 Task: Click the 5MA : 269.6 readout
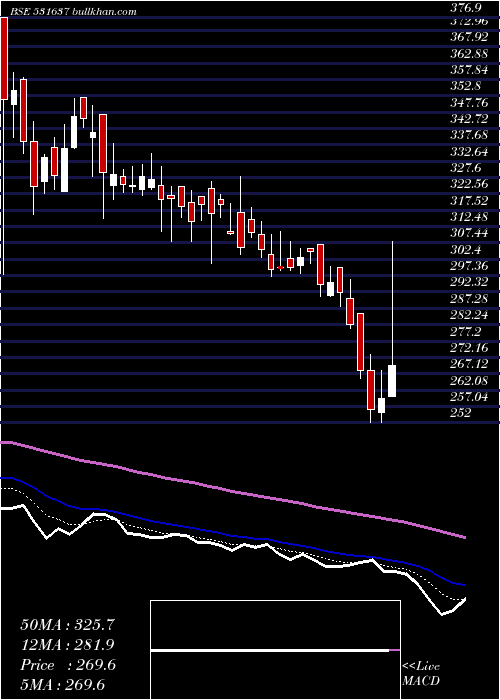tap(64, 685)
